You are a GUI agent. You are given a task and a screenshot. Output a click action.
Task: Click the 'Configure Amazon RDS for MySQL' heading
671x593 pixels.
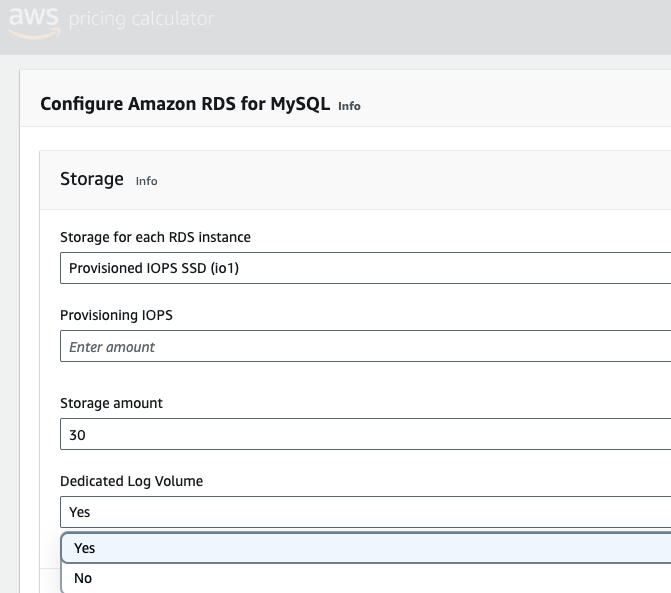point(185,103)
